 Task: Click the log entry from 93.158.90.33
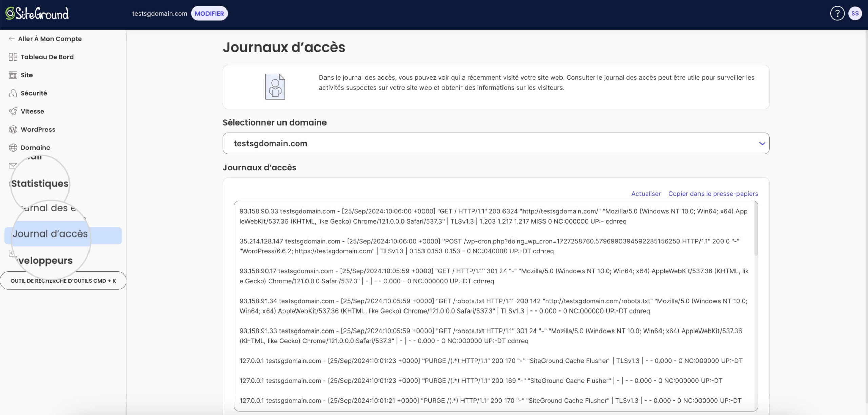point(493,216)
